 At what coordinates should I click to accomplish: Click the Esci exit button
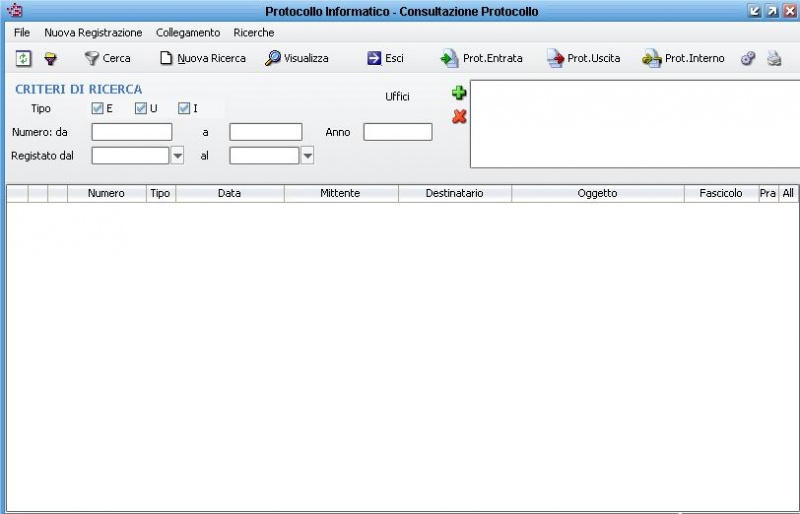pyautogui.click(x=385, y=58)
